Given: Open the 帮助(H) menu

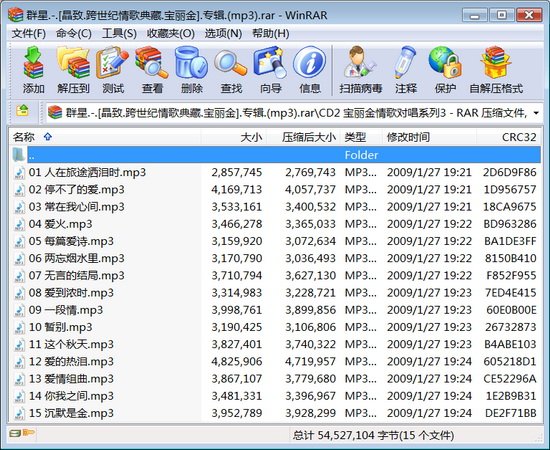Looking at the screenshot, I should tap(271, 34).
